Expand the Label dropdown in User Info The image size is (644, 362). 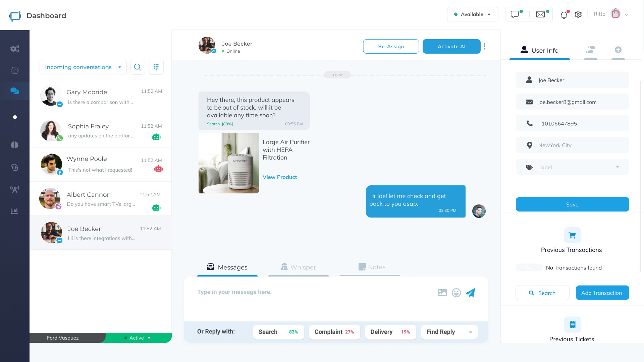pos(618,167)
